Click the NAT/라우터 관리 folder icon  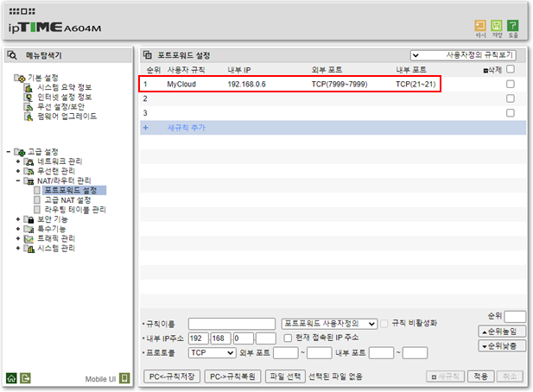[x=29, y=181]
